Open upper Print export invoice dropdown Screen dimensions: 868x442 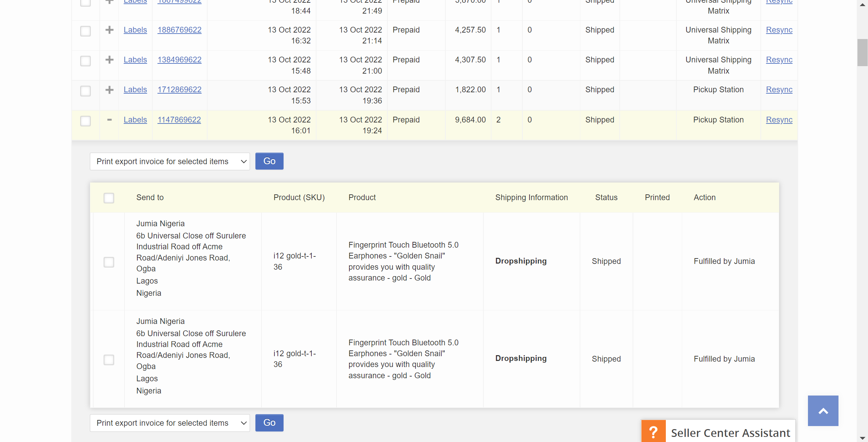[x=170, y=161]
